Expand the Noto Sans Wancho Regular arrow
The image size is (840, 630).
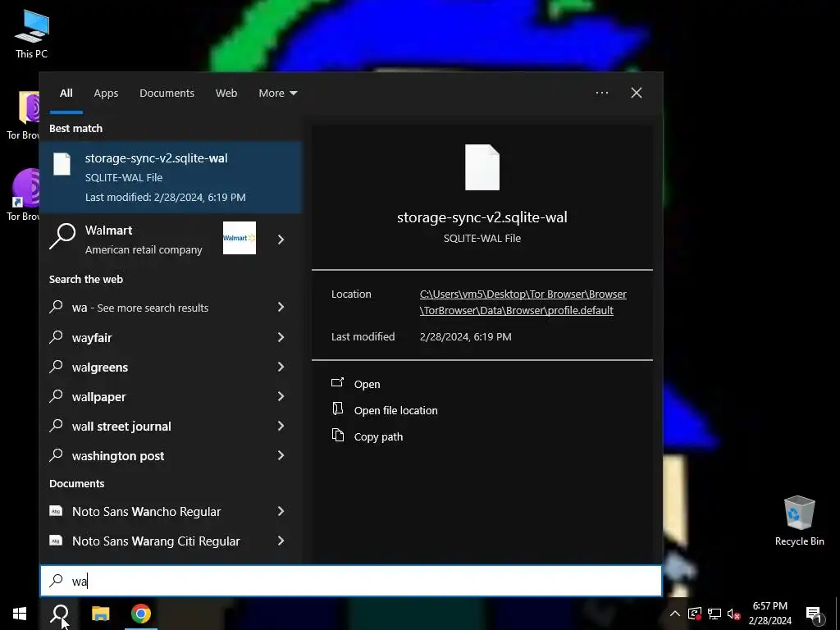[281, 512]
